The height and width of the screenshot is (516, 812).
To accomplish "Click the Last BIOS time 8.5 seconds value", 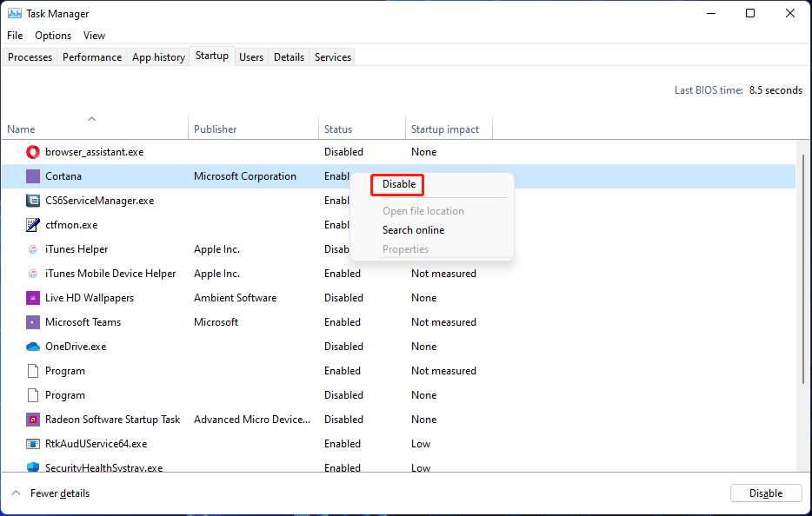I will pyautogui.click(x=775, y=90).
